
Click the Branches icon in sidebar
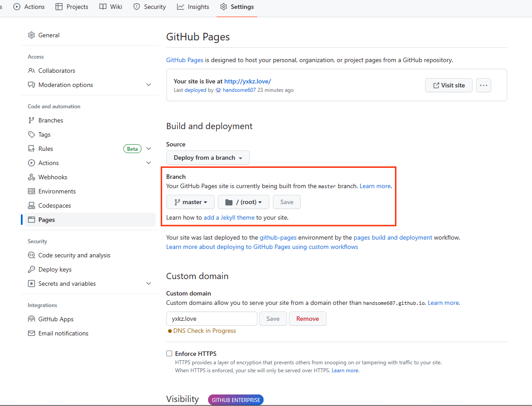click(32, 120)
